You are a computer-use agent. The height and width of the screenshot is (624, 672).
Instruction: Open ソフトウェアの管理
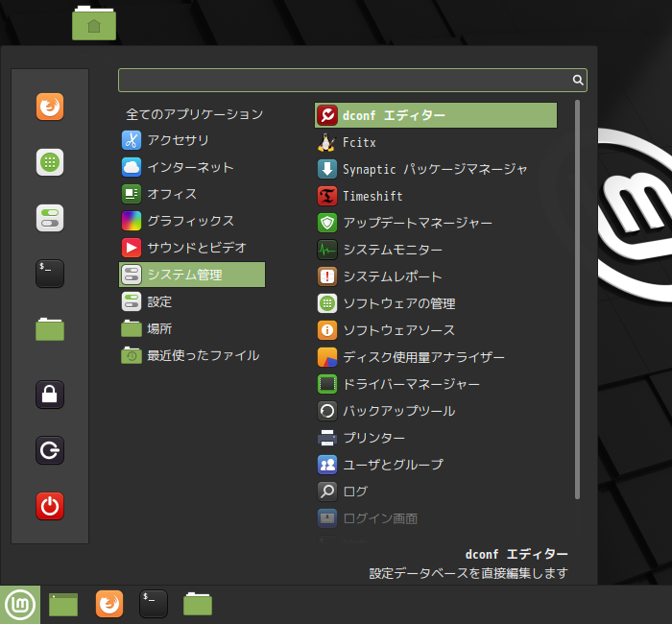click(436, 303)
